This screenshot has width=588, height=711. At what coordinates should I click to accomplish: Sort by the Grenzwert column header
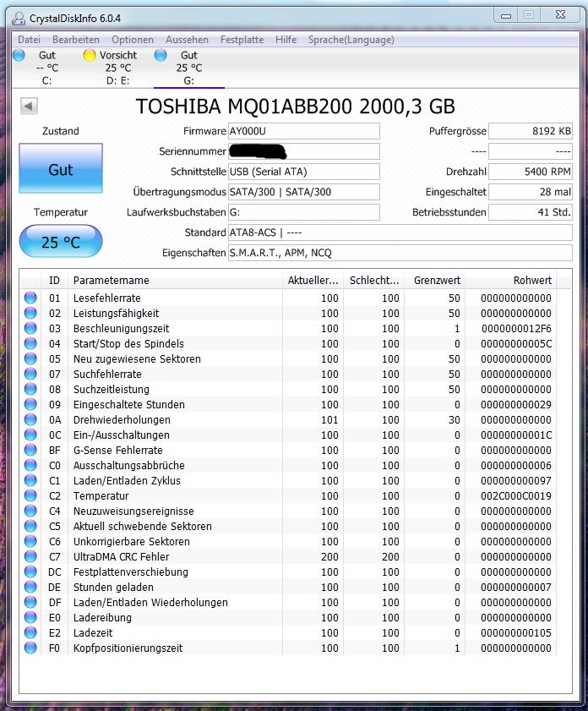tap(434, 280)
